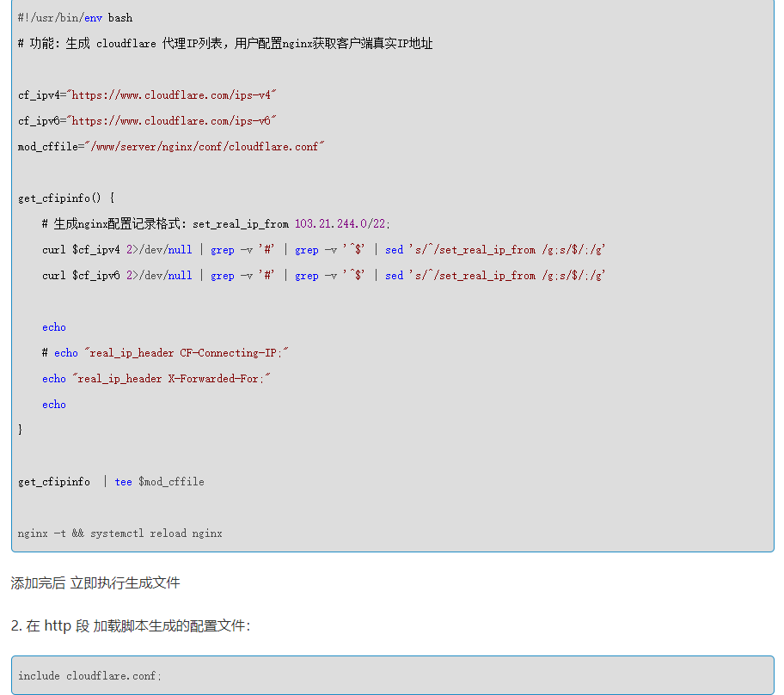Click the shebang line "#!/usr/bin/env bash"

coord(75,17)
